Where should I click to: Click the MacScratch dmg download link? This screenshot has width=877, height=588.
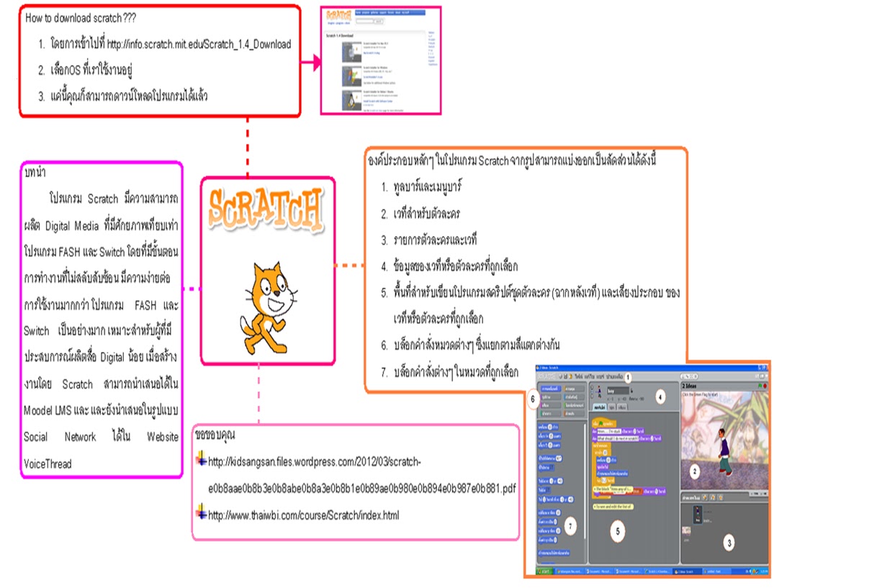pyautogui.click(x=372, y=53)
